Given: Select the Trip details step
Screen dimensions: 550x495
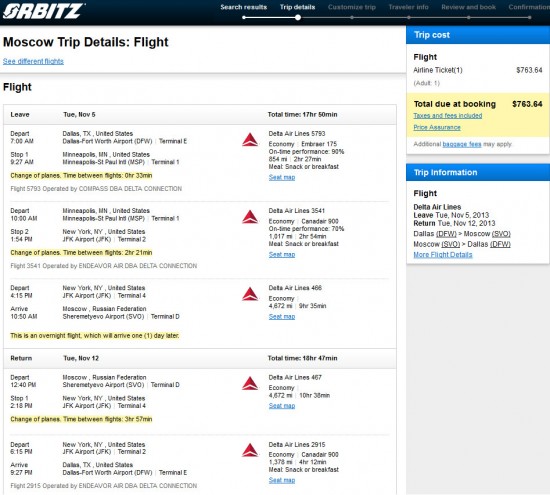Looking at the screenshot, I should (x=297, y=7).
